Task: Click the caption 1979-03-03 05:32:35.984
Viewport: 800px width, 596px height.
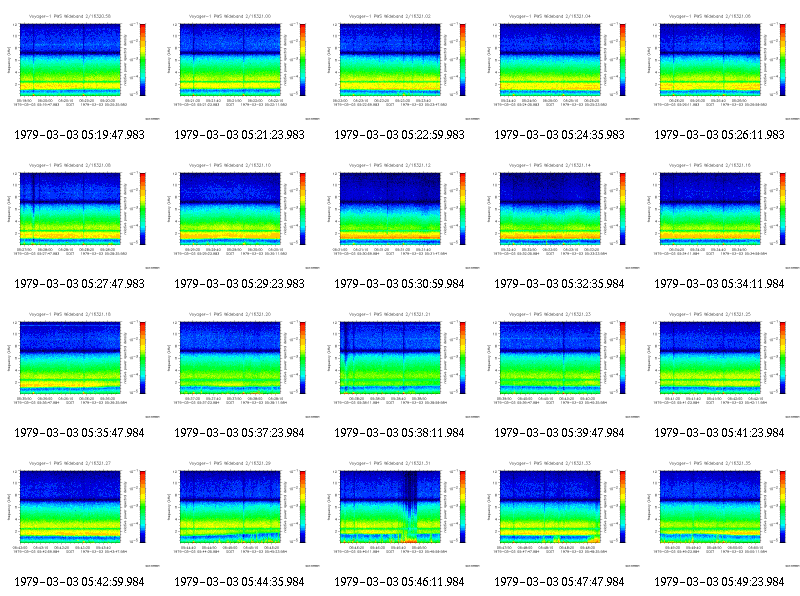Action: [x=560, y=284]
